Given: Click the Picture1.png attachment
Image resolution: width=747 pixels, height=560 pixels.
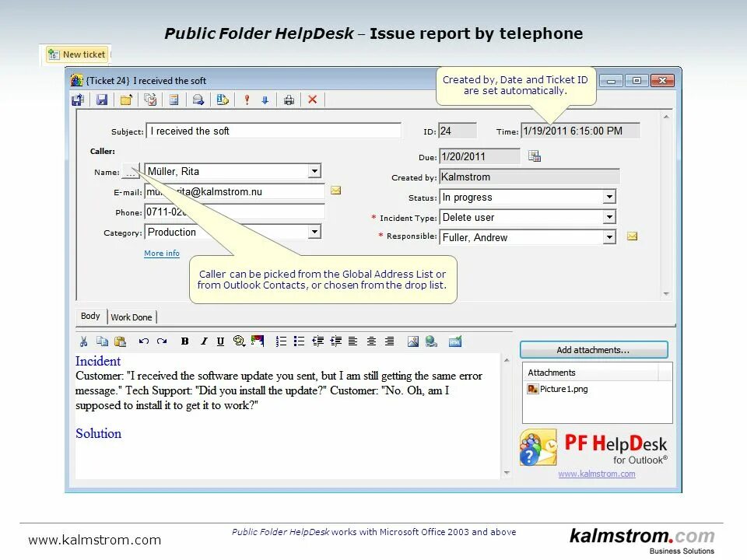Looking at the screenshot, I should pos(557,389).
